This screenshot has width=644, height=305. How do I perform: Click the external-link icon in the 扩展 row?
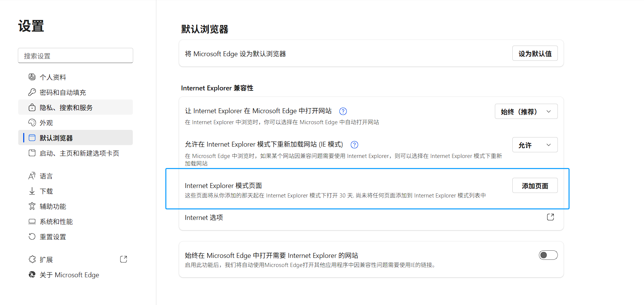123,259
